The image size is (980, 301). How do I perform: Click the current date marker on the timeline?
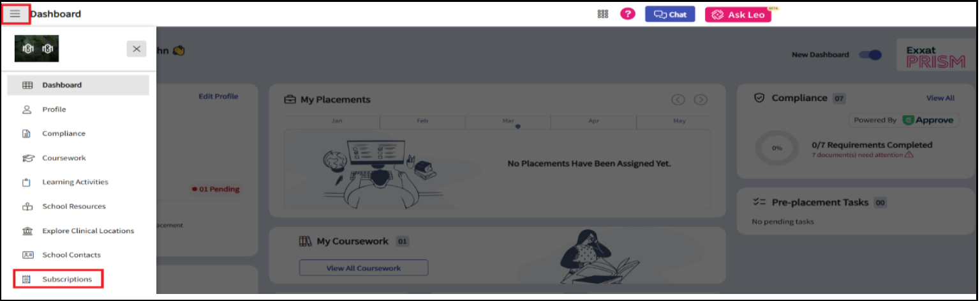[x=517, y=127]
